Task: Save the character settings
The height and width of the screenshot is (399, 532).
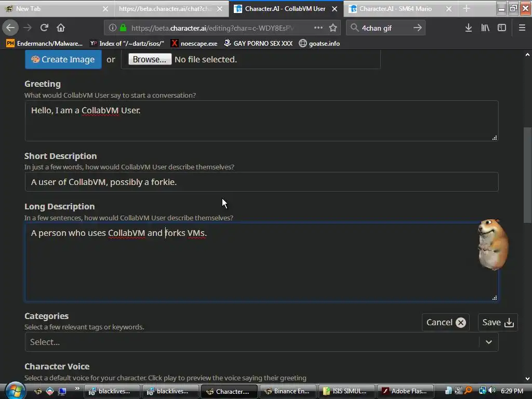Action: tap(498, 322)
